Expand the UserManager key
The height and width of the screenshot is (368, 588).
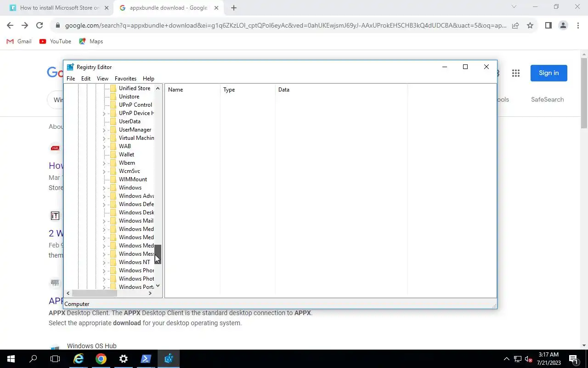click(104, 130)
